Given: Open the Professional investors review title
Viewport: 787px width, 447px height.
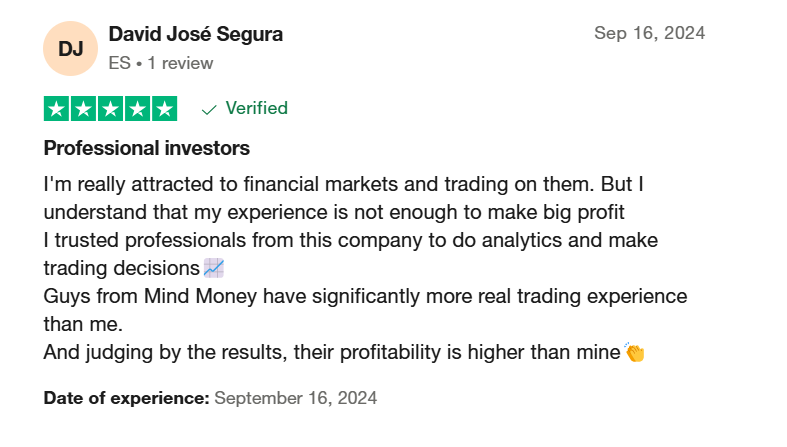Looking at the screenshot, I should (147, 148).
